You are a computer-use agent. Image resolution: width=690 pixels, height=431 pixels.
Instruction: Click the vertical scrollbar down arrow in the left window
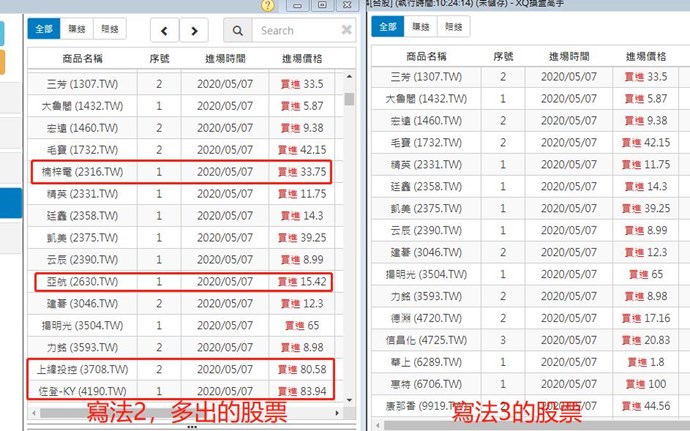coord(349,400)
